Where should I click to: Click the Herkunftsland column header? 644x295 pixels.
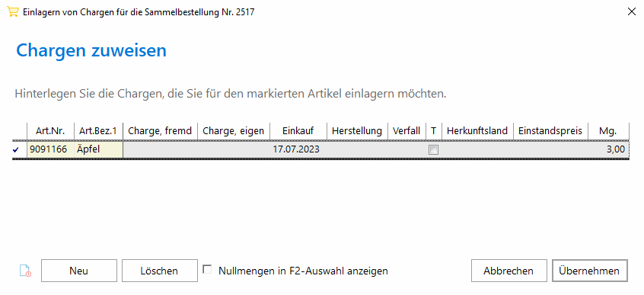(477, 131)
